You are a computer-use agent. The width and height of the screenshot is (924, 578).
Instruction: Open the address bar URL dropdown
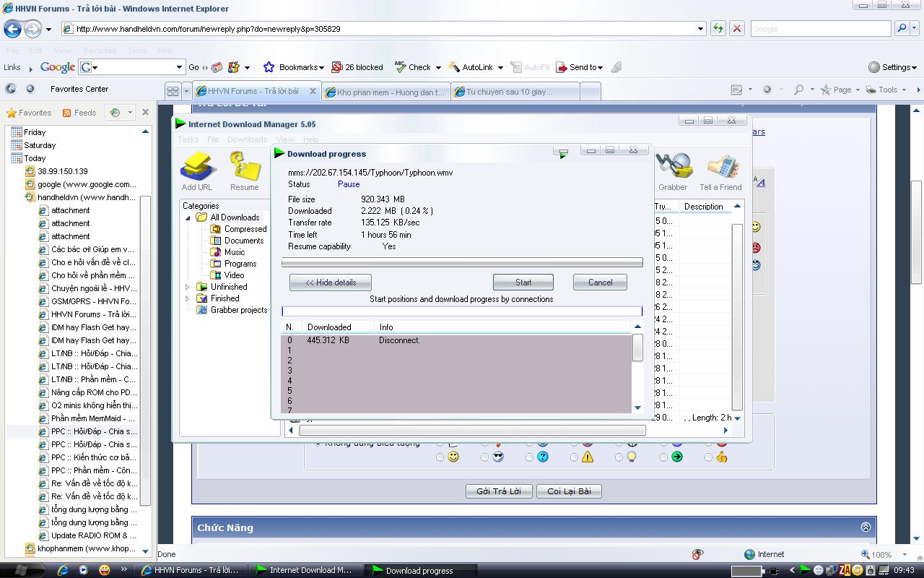click(x=700, y=29)
